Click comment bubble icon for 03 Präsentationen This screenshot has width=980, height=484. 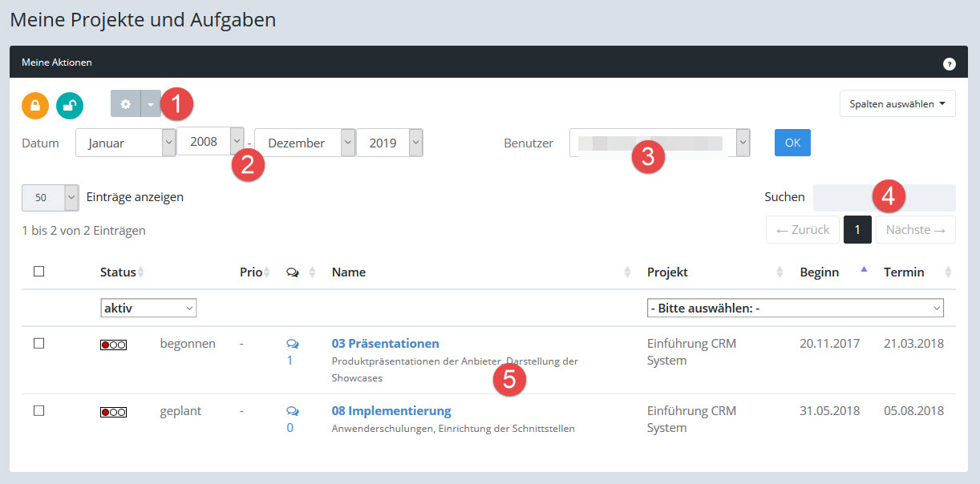click(x=292, y=344)
